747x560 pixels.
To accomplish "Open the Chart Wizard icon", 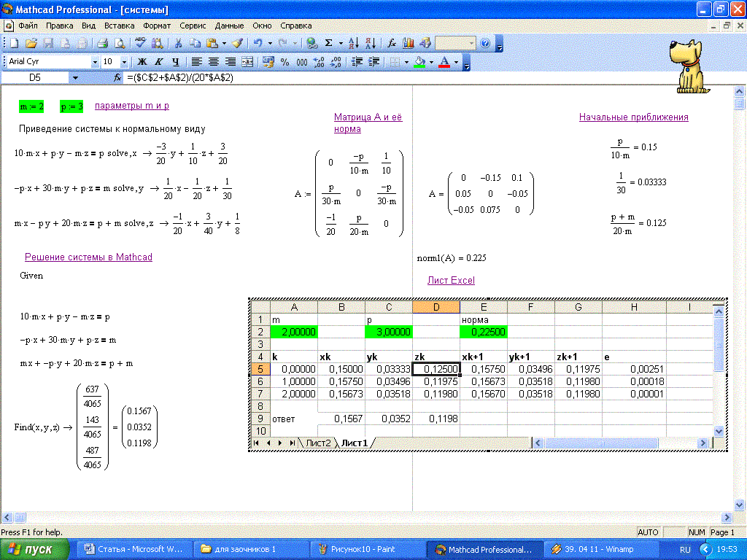I will tap(409, 44).
